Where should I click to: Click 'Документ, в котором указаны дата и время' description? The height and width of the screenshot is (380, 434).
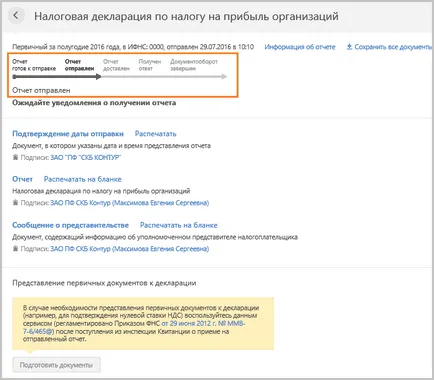point(111,146)
